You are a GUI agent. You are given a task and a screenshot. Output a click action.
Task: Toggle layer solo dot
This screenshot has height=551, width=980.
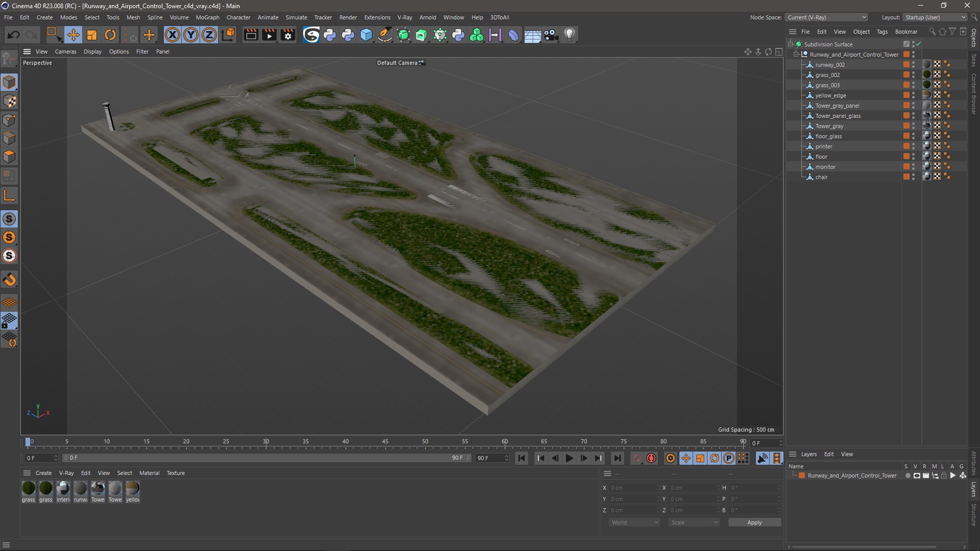(x=908, y=475)
